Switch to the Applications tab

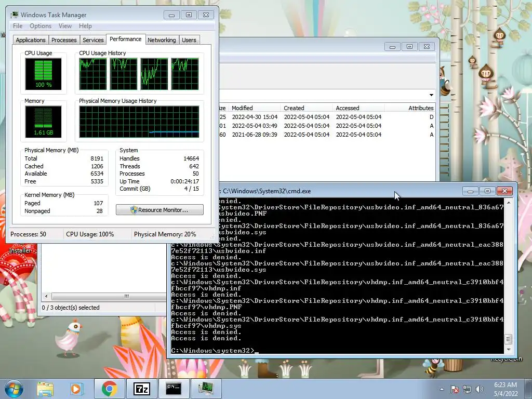31,40
